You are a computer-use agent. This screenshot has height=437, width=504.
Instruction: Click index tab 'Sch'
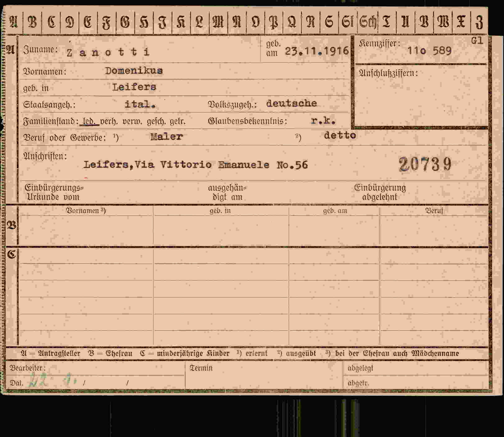(368, 22)
